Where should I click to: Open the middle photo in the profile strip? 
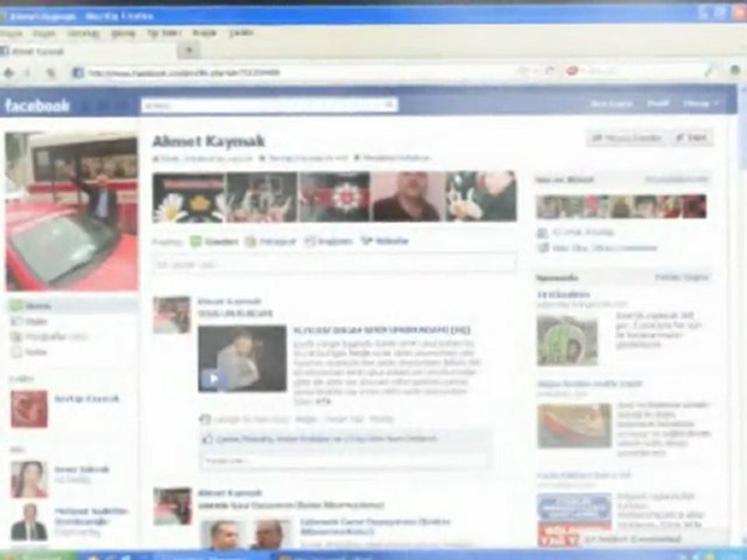point(335,197)
